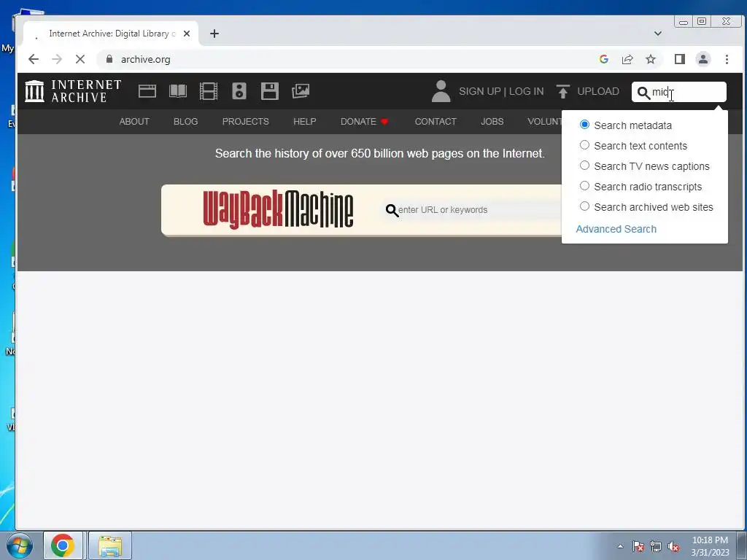The height and width of the screenshot is (560, 747).
Task: Open the DONATE menu item
Action: tap(365, 122)
